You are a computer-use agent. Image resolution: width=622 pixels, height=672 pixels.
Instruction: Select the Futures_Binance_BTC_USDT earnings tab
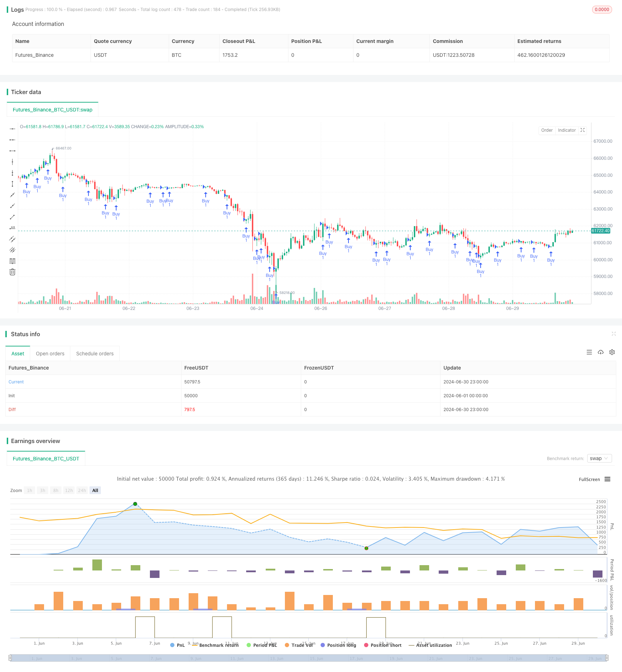[x=46, y=459]
